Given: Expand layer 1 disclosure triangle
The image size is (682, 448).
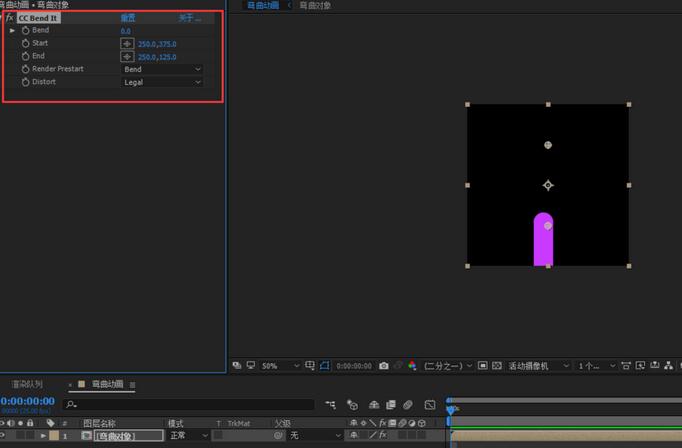Looking at the screenshot, I should click(x=43, y=435).
